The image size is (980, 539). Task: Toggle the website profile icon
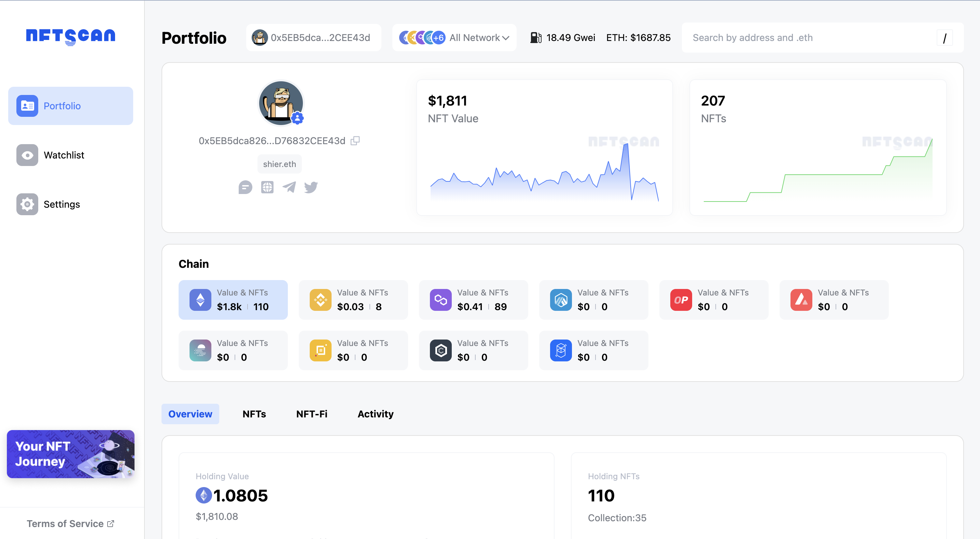267,187
